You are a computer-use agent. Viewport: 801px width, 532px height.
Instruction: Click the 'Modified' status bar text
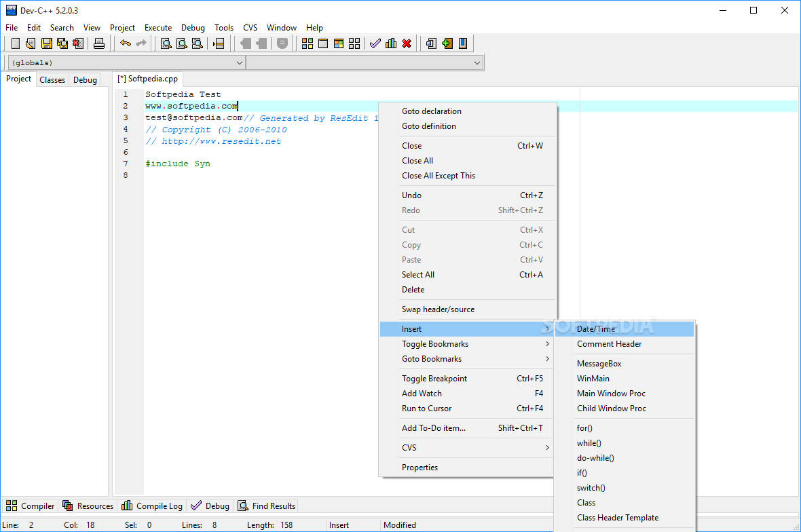pyautogui.click(x=399, y=525)
